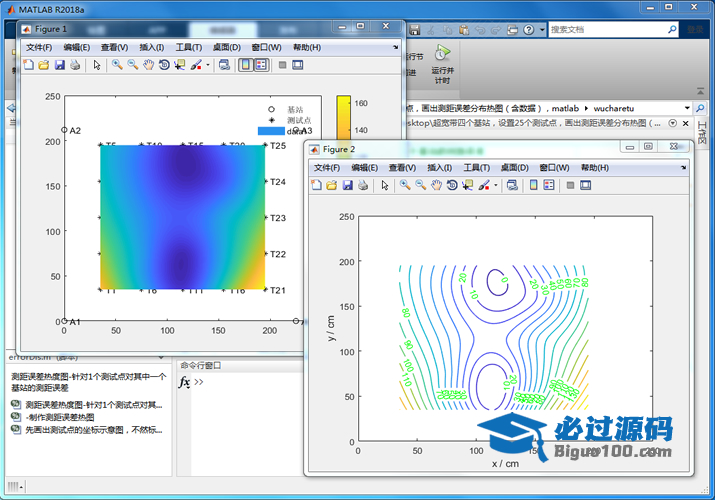Image resolution: width=715 pixels, height=500 pixels.
Task: Click New Figure icon in Figure 1 toolbar
Action: [28, 65]
